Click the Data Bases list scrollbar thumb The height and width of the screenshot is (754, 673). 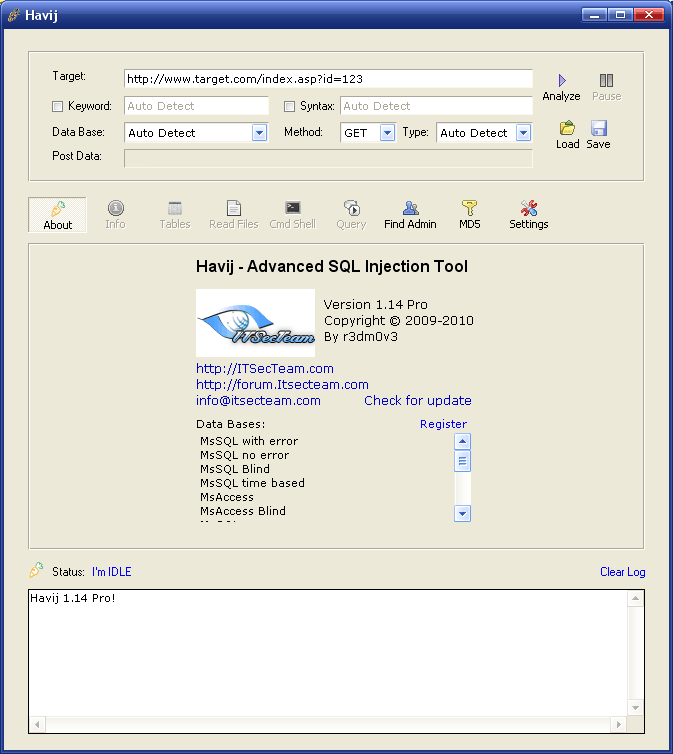coord(462,461)
